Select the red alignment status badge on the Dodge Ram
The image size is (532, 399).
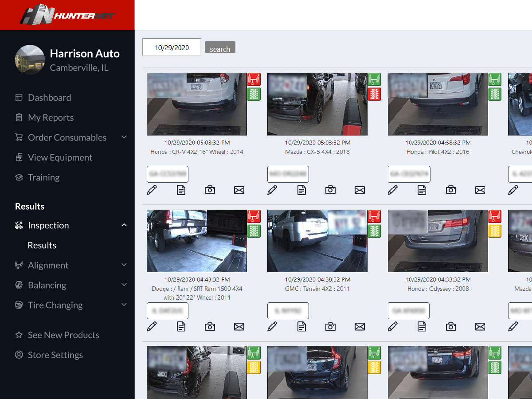(254, 216)
